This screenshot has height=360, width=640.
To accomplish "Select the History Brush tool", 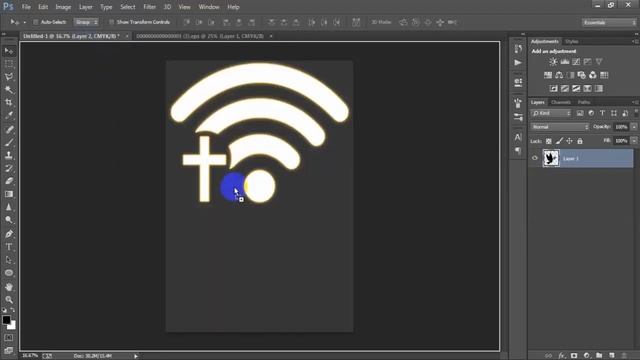I will pos(9,168).
